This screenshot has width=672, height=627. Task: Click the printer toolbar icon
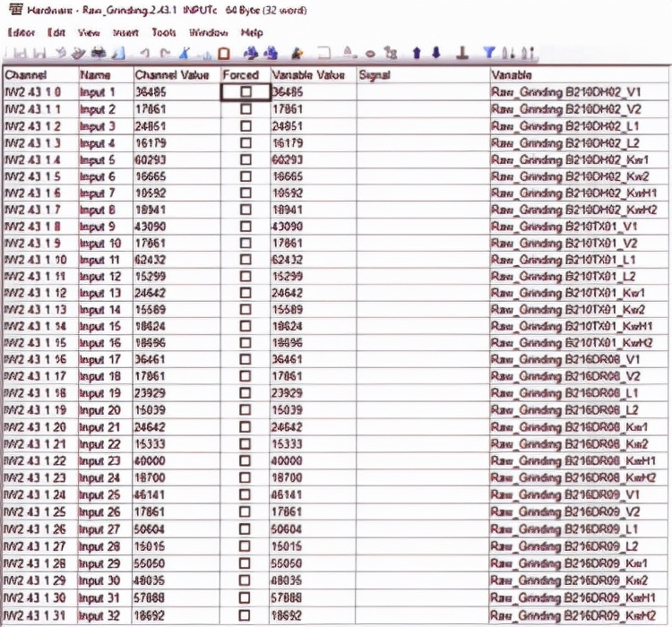pyautogui.click(x=99, y=53)
